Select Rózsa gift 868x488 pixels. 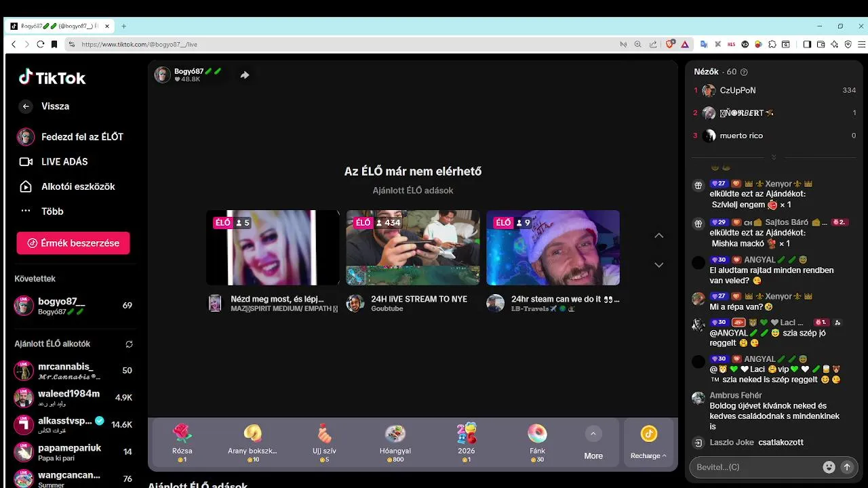tap(182, 442)
